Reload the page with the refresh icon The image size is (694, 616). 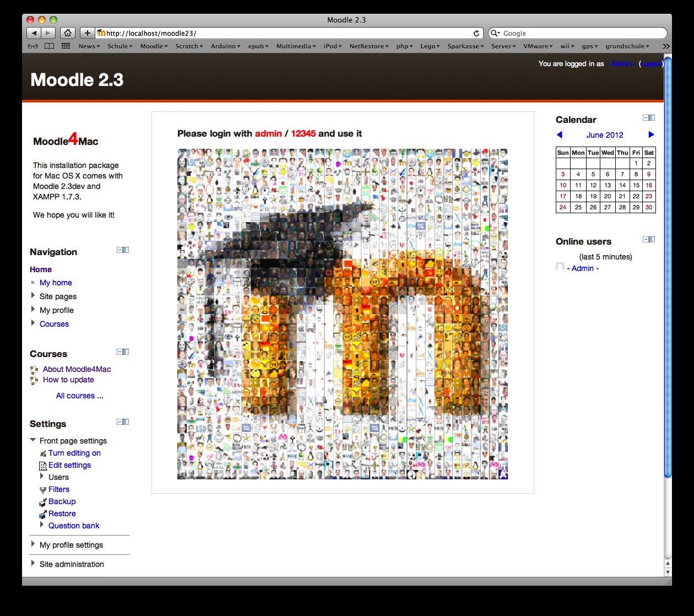click(476, 33)
